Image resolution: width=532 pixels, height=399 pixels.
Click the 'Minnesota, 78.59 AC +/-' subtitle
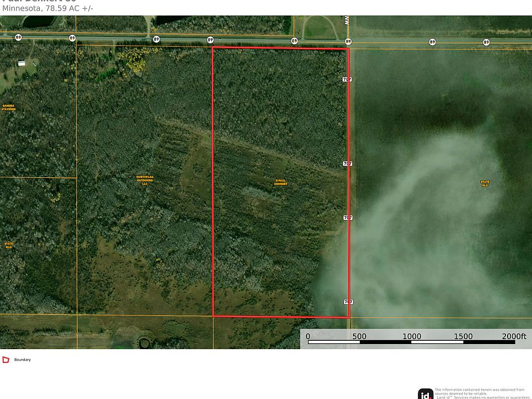coord(48,8)
